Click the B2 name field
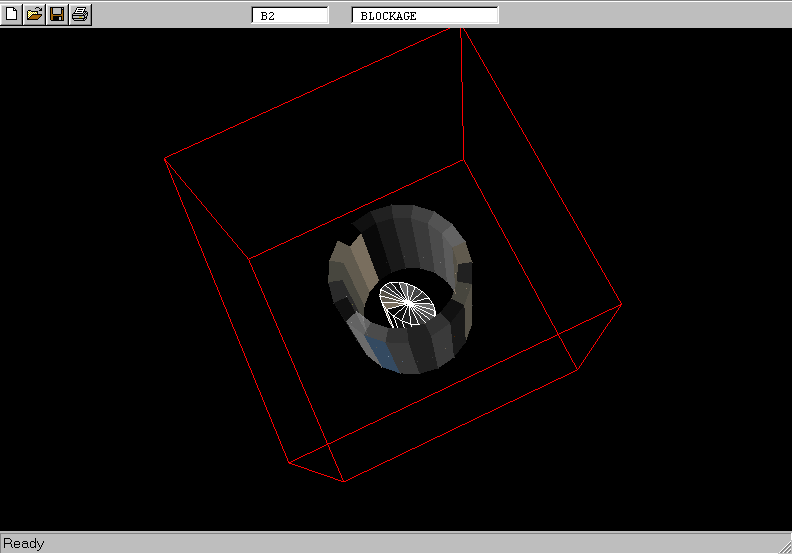 tap(290, 16)
